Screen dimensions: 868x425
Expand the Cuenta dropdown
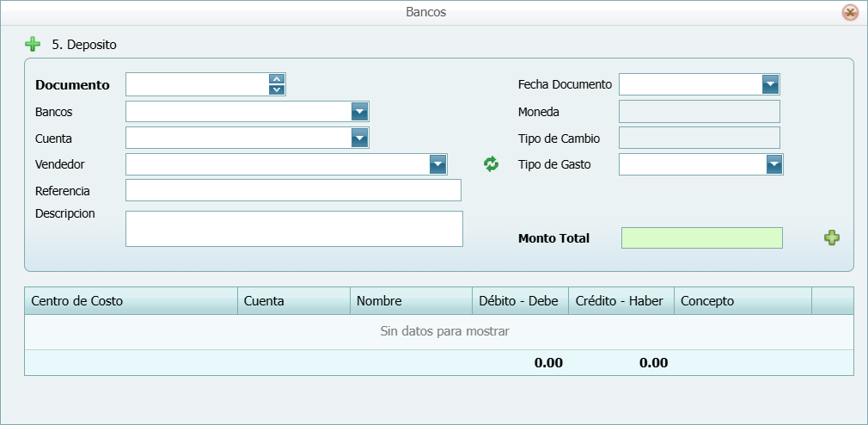pyautogui.click(x=359, y=139)
